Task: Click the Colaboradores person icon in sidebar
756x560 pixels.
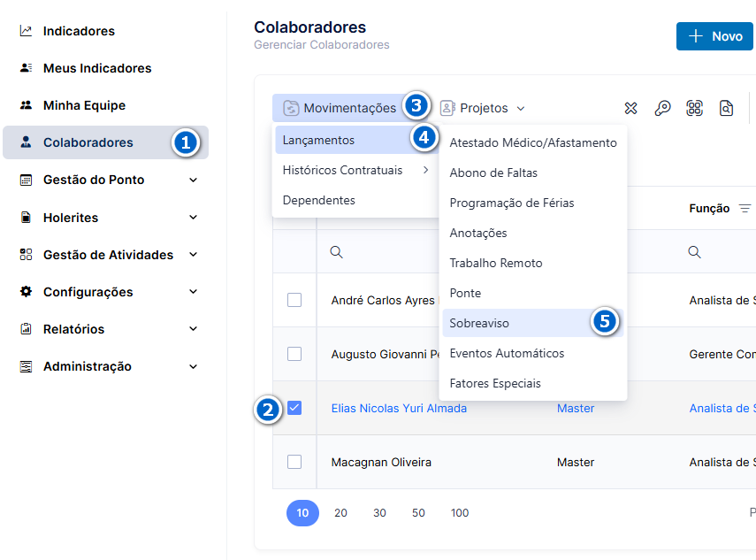Action: click(26, 142)
